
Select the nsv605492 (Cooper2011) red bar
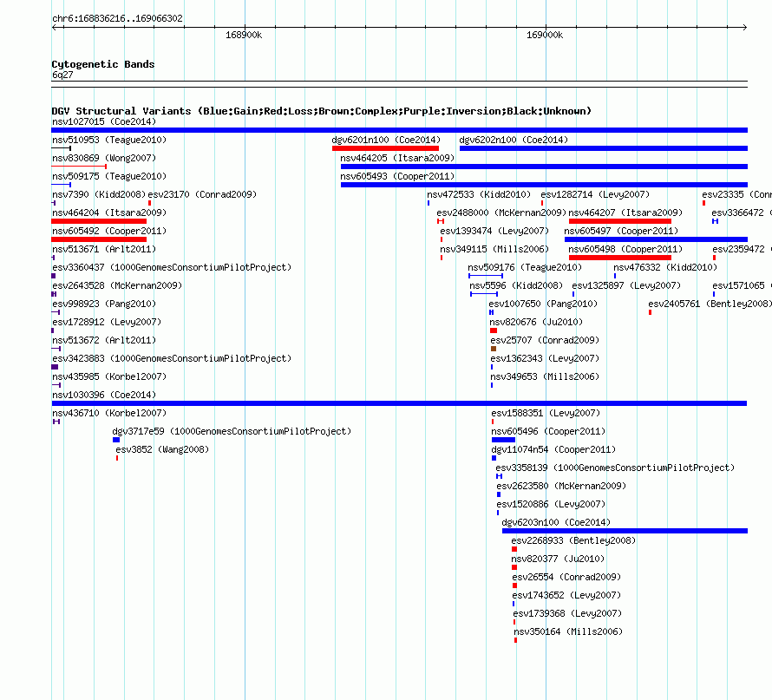click(x=99, y=239)
